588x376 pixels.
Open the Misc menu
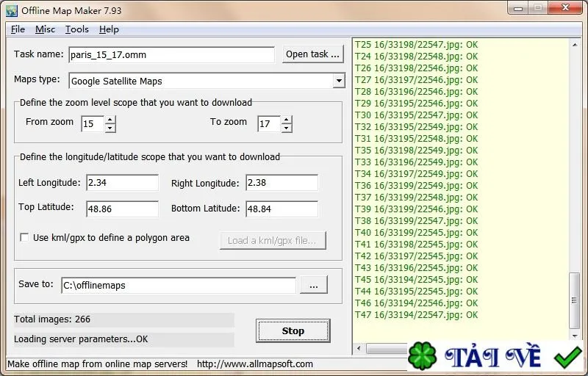click(x=45, y=29)
